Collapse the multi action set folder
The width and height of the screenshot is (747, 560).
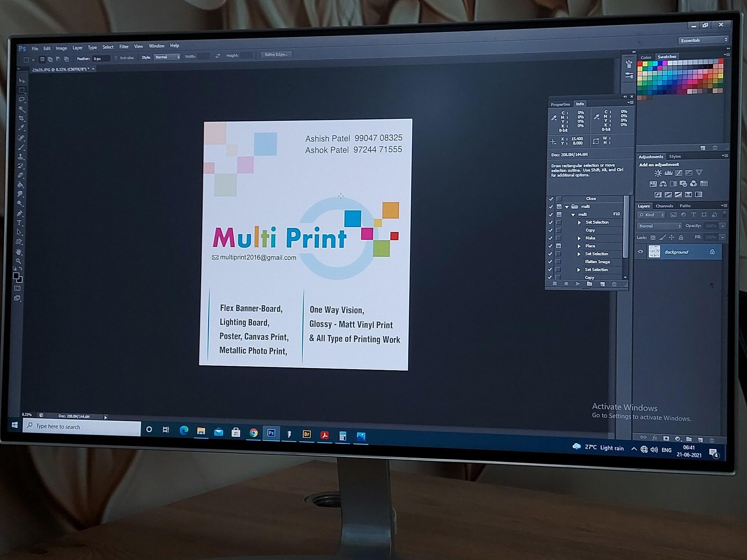tap(567, 206)
